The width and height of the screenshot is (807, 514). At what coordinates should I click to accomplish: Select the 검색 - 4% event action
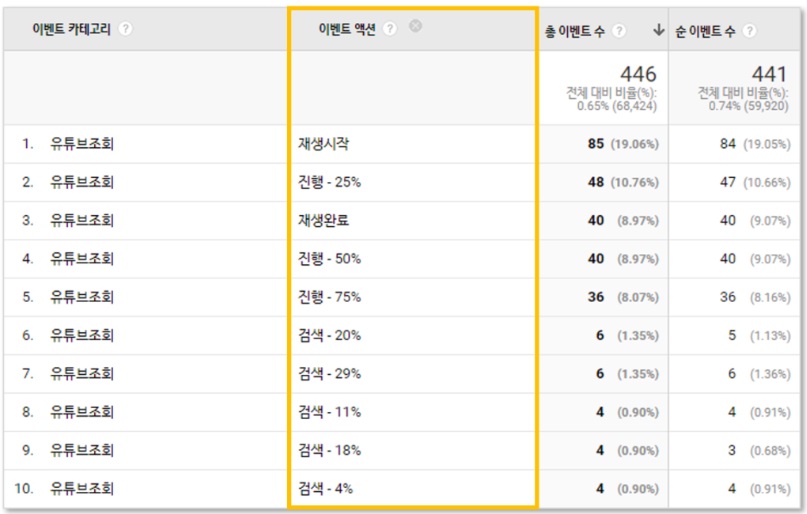click(x=325, y=488)
